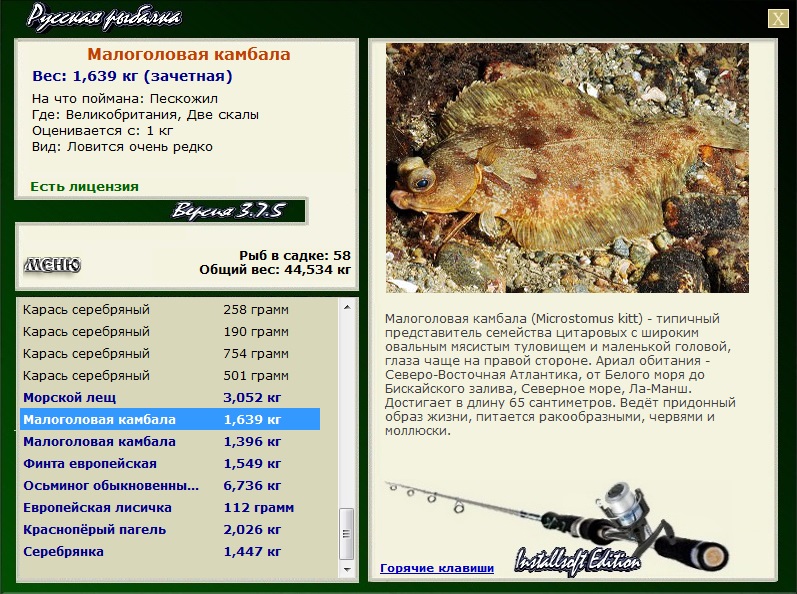Select Краснопёрый пагель row

[170, 529]
